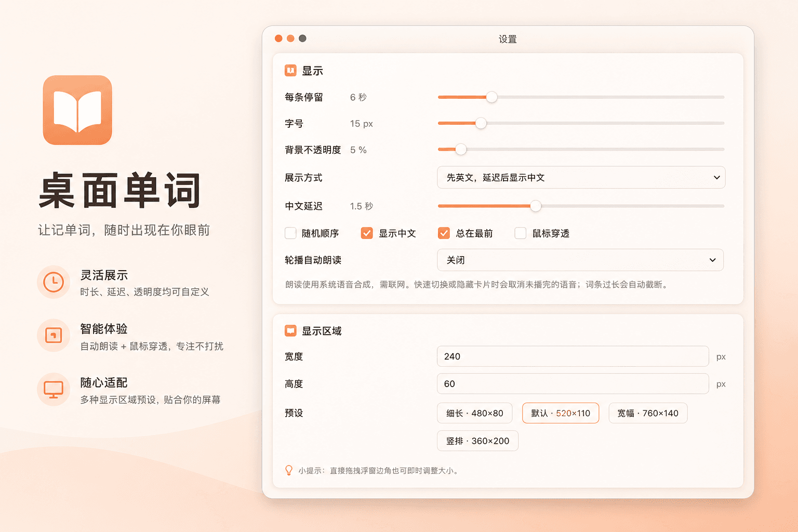Click the 每条停留 slider handle
This screenshot has width=798, height=532.
(491, 97)
